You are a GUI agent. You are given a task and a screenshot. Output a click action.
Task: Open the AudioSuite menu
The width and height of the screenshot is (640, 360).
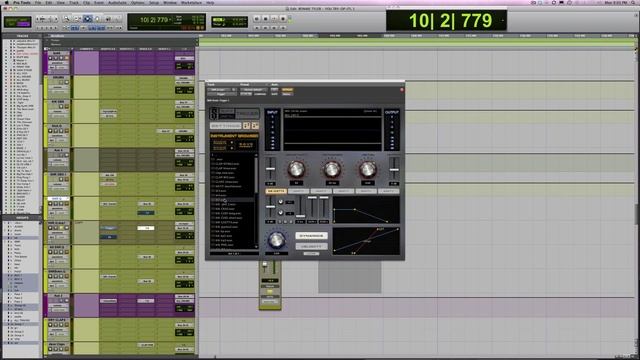117,2
